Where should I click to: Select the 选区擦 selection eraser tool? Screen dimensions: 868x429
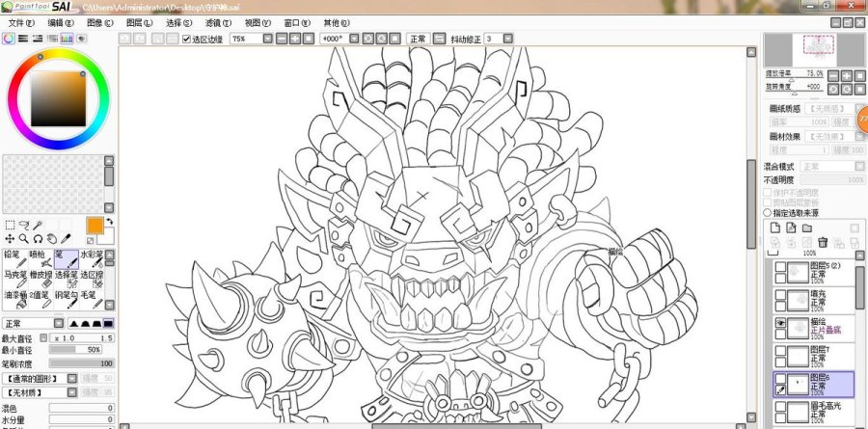92,280
